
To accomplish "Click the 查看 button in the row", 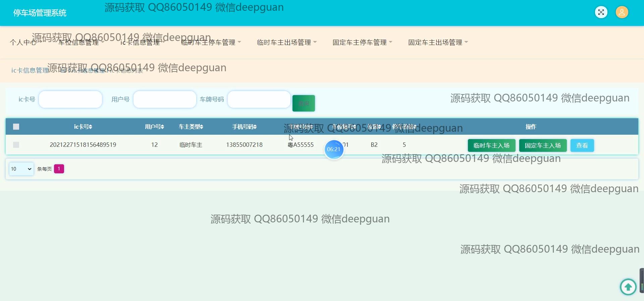I will [582, 145].
